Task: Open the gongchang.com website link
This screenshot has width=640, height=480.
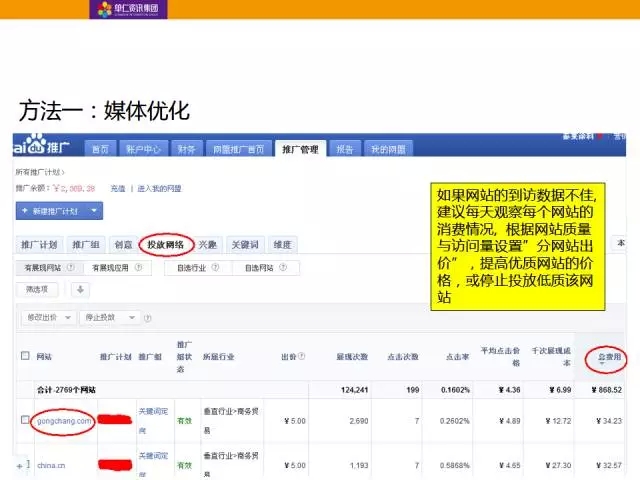Action: click(64, 421)
